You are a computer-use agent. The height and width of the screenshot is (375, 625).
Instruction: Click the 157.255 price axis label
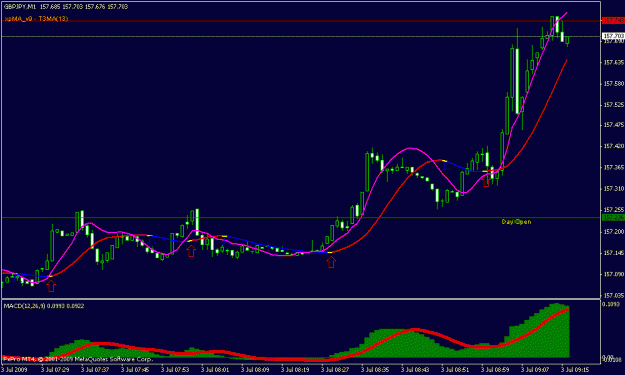[x=614, y=210]
